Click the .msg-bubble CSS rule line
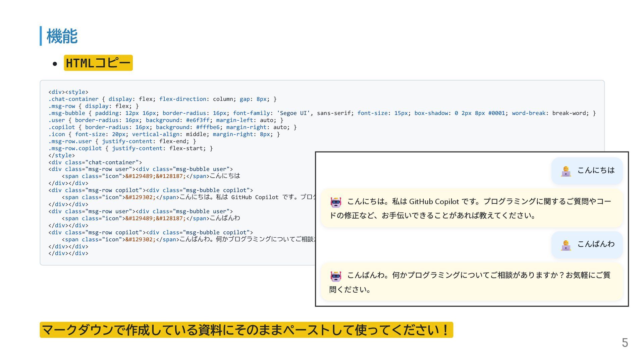This screenshot has height=362, width=644. pyautogui.click(x=321, y=113)
